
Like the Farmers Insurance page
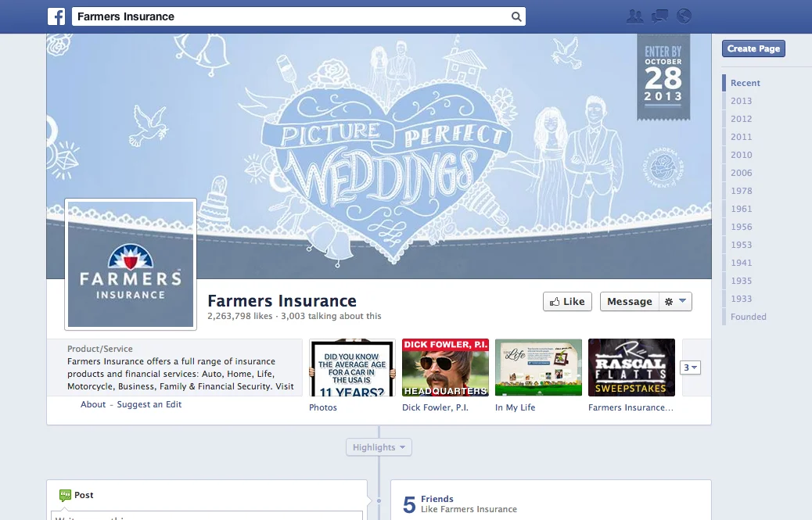pyautogui.click(x=567, y=302)
